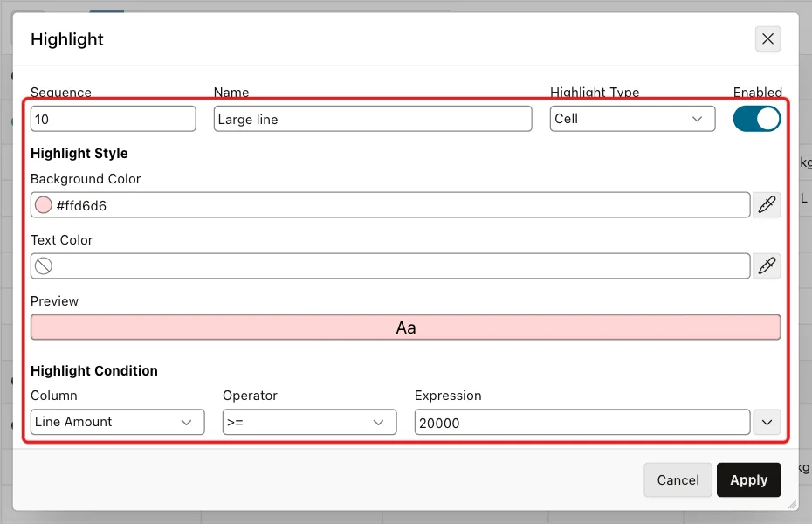Image resolution: width=812 pixels, height=524 pixels.
Task: Open the Operator dropdown
Action: 310,422
